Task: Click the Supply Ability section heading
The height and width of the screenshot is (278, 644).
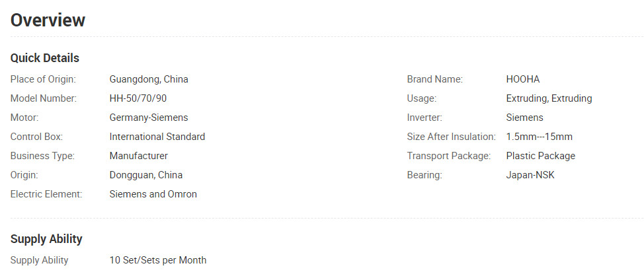Action: click(x=46, y=239)
